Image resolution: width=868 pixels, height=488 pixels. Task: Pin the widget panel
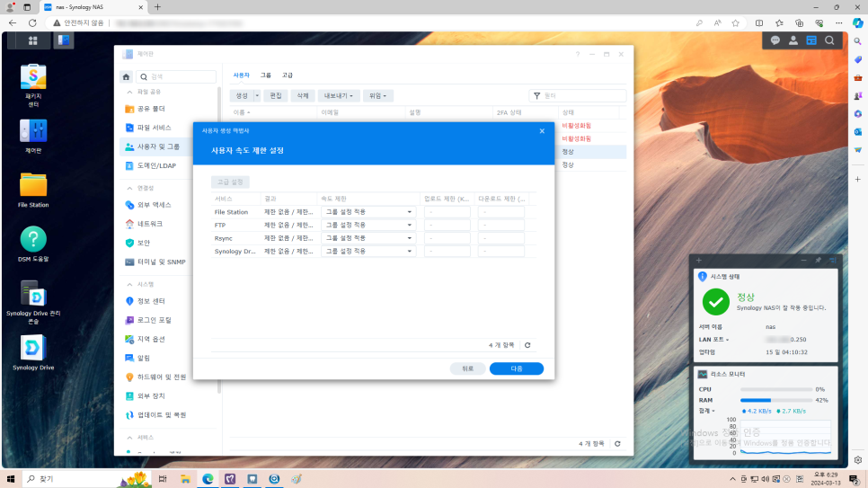coord(819,261)
